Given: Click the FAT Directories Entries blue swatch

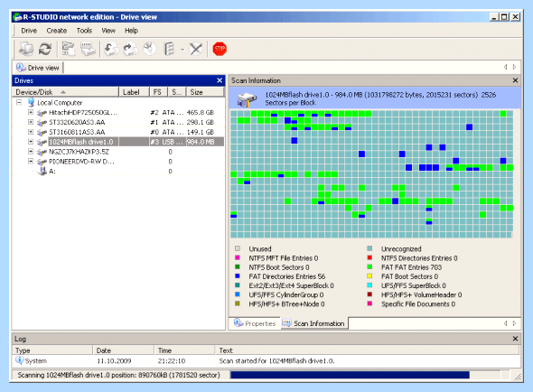Looking at the screenshot, I should (x=238, y=276).
